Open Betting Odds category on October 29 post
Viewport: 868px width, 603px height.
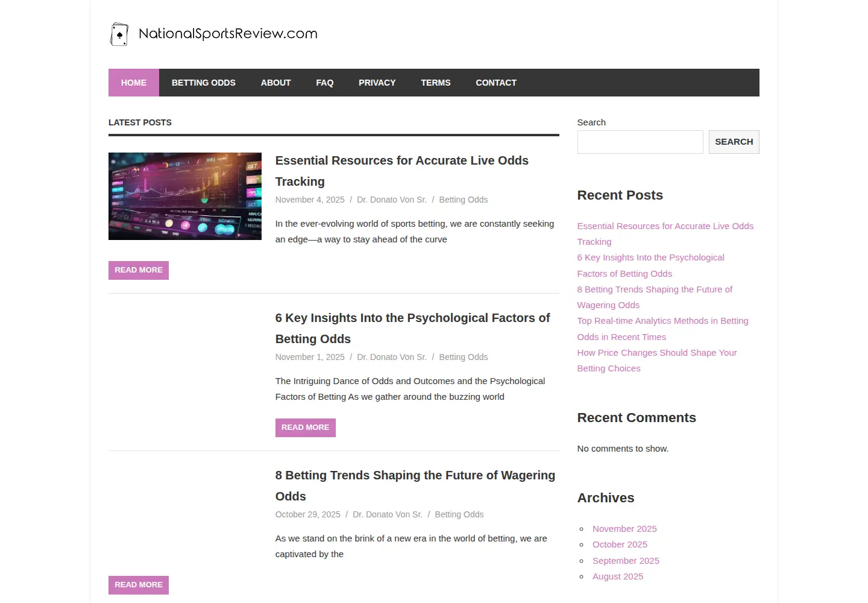[x=459, y=514]
